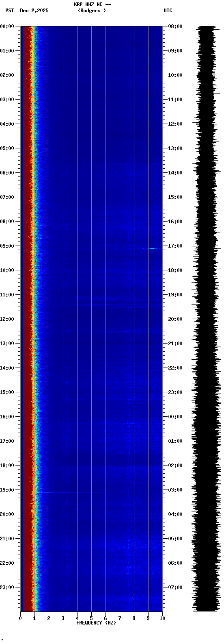Click the 10:00 UTC tick label

tap(175, 75)
